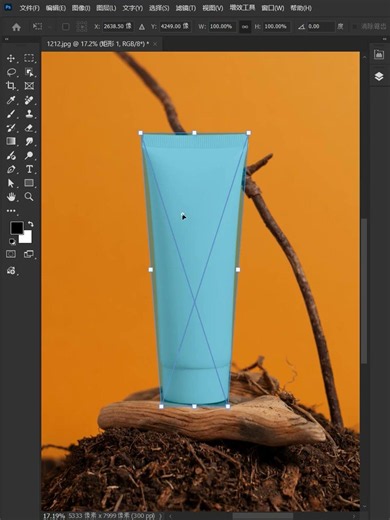Viewport: 390px width, 520px height.
Task: Select the Move tool
Action: [x=11, y=58]
